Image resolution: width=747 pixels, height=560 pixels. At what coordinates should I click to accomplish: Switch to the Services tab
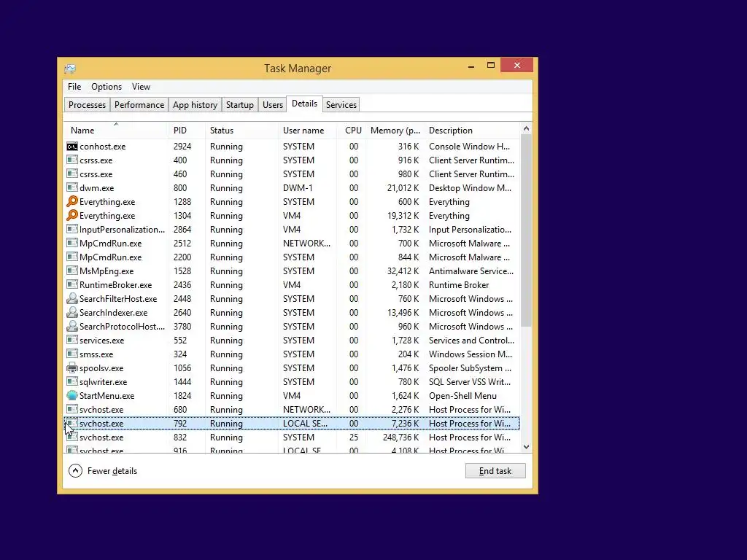coord(341,105)
